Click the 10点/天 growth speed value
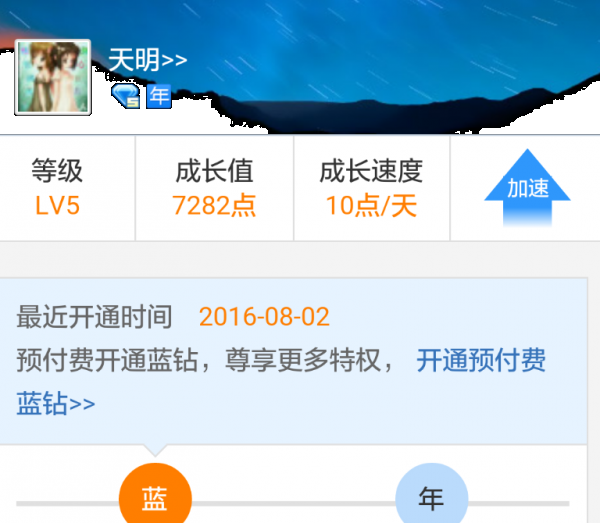Image resolution: width=600 pixels, height=523 pixels. point(371,205)
